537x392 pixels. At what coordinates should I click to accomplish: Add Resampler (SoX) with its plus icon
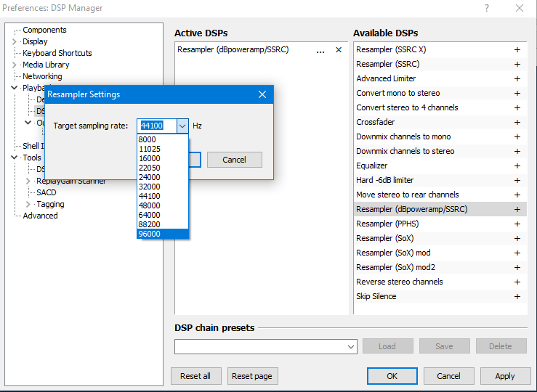click(x=517, y=238)
